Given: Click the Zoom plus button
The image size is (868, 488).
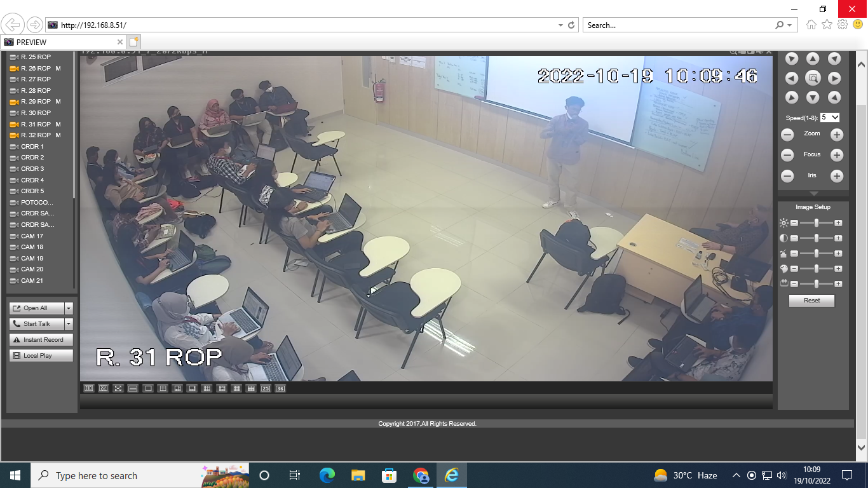Looking at the screenshot, I should (x=837, y=135).
